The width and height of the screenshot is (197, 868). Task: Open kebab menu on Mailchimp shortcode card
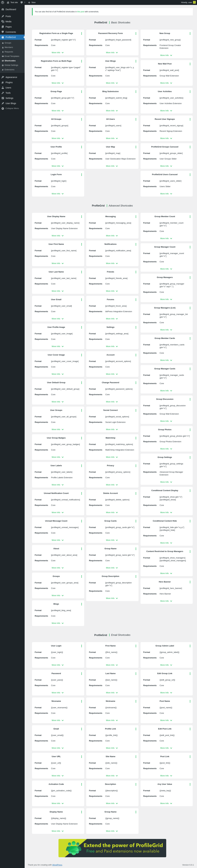136,438
